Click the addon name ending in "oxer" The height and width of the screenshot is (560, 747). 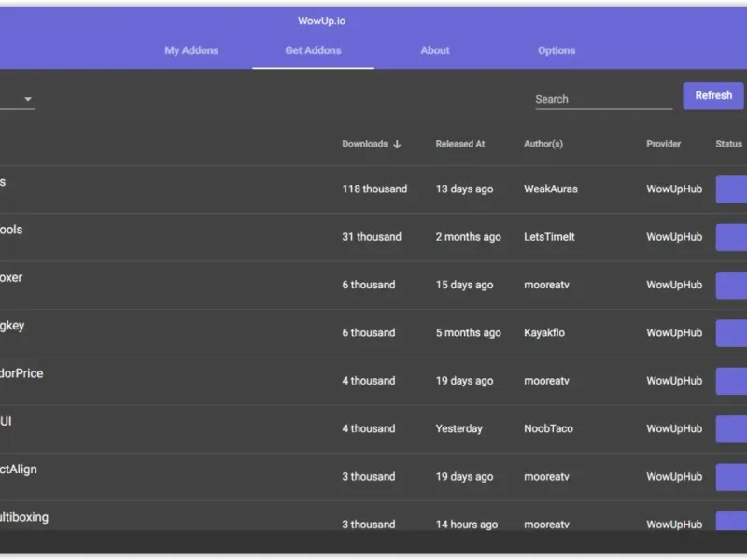11,277
